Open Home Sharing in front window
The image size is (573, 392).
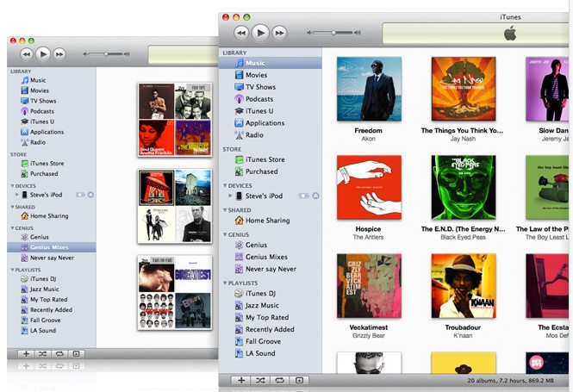coord(271,221)
